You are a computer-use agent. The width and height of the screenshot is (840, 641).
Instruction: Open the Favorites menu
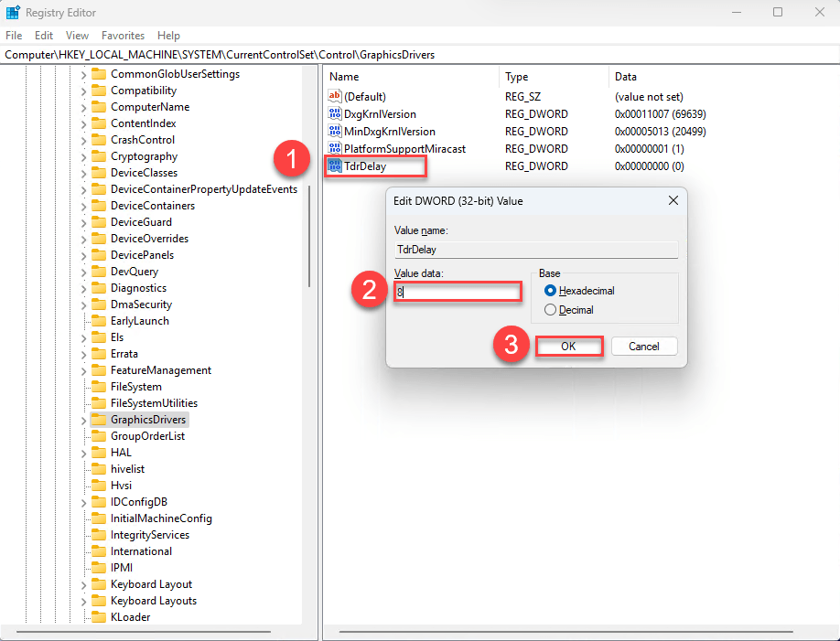point(123,36)
